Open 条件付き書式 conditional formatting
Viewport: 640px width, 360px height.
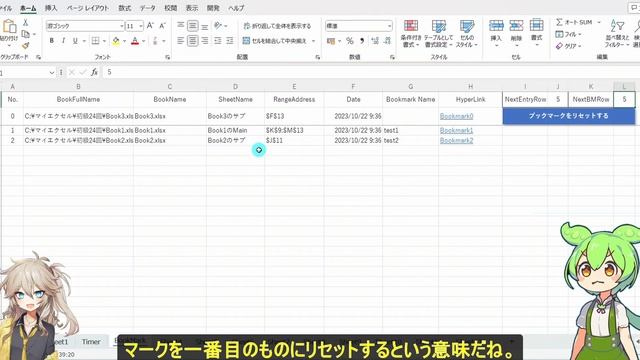point(411,33)
